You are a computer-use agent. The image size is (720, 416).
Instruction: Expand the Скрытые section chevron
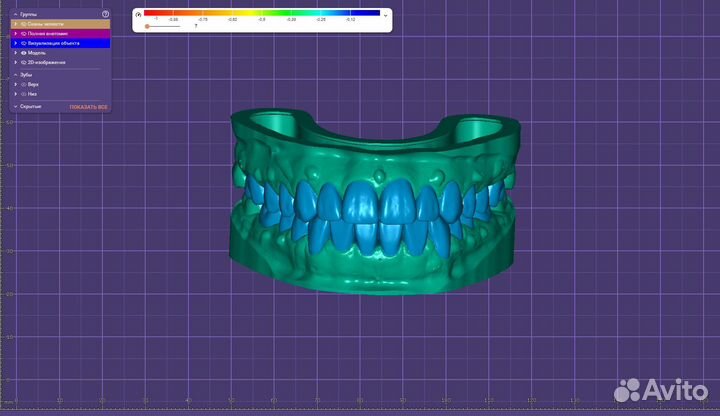pyautogui.click(x=15, y=106)
